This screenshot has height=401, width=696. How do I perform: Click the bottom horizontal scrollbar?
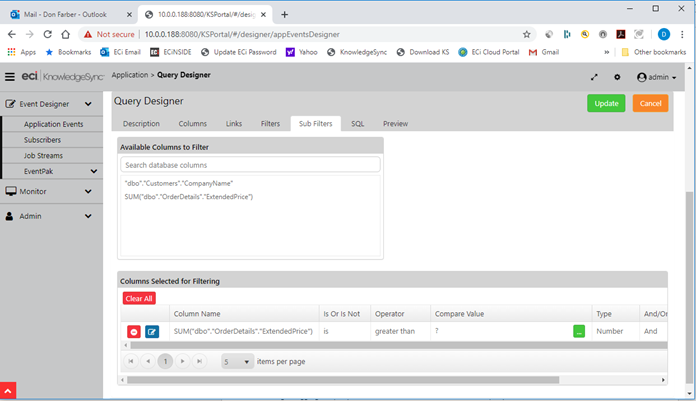pos(343,380)
